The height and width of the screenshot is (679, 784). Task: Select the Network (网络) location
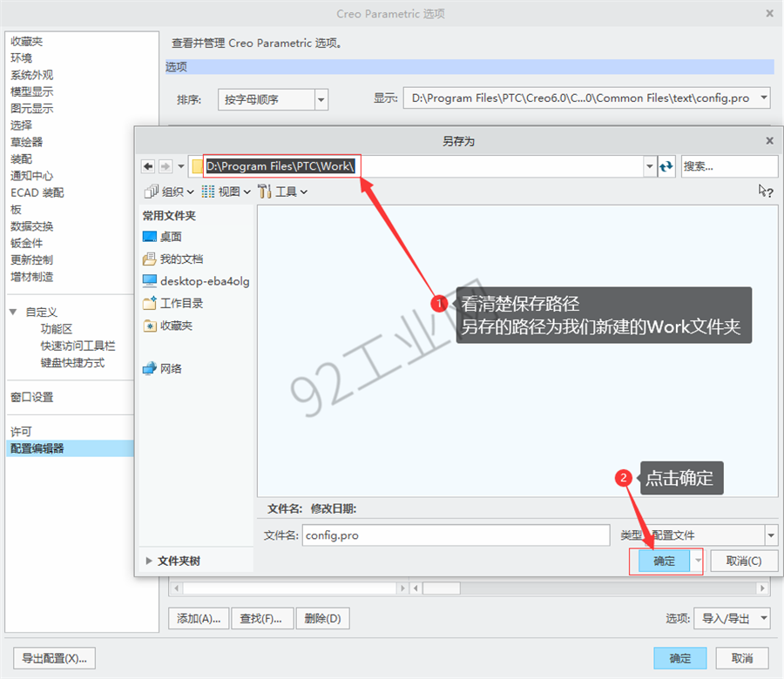click(162, 369)
